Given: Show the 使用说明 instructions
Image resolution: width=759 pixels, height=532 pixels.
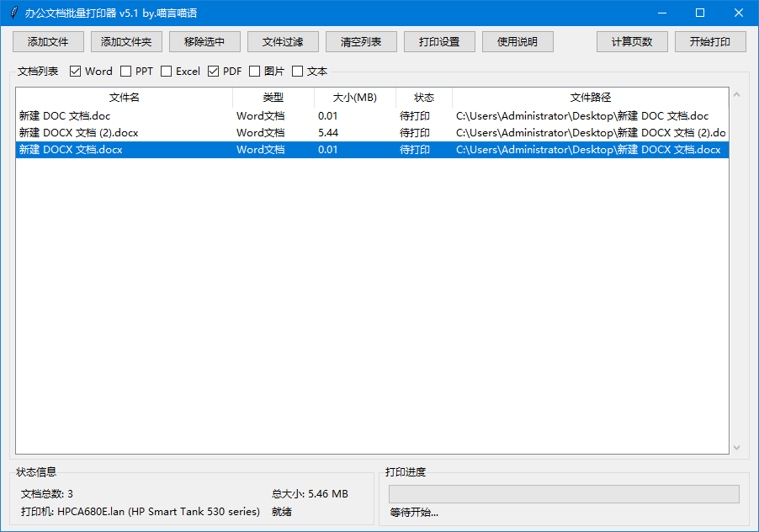Looking at the screenshot, I should click(x=518, y=41).
